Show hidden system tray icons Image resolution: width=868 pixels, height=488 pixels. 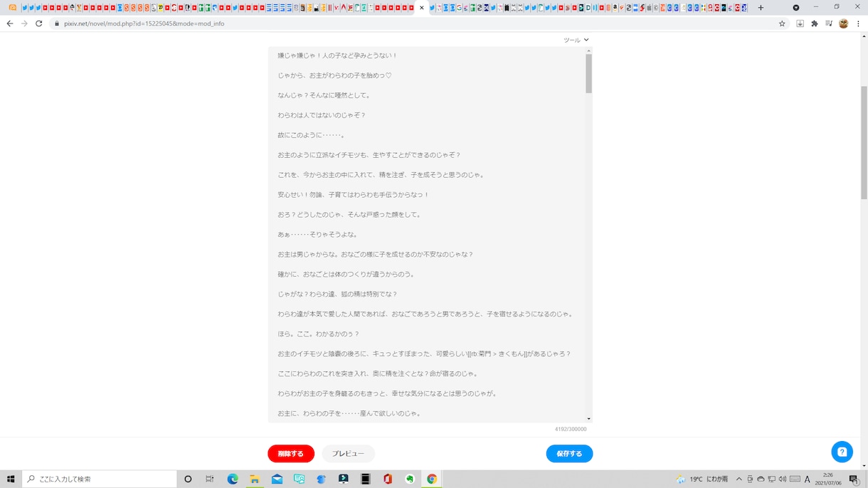click(739, 479)
